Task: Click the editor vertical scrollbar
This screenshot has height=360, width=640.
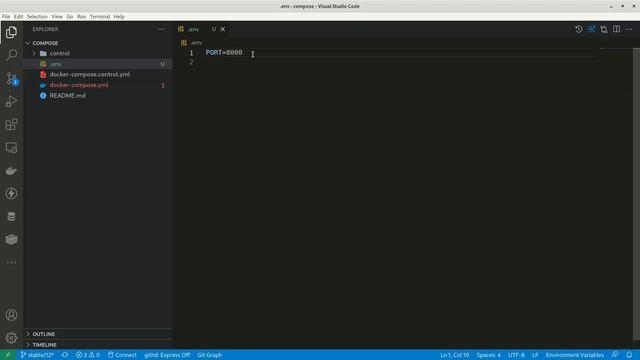Action: (636, 194)
